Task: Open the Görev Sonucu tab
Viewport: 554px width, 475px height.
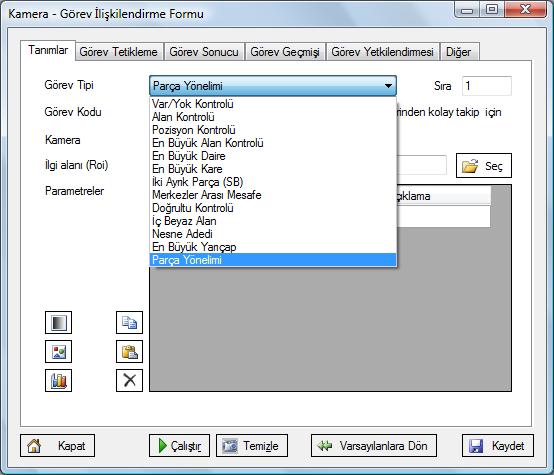Action: pyautogui.click(x=204, y=52)
